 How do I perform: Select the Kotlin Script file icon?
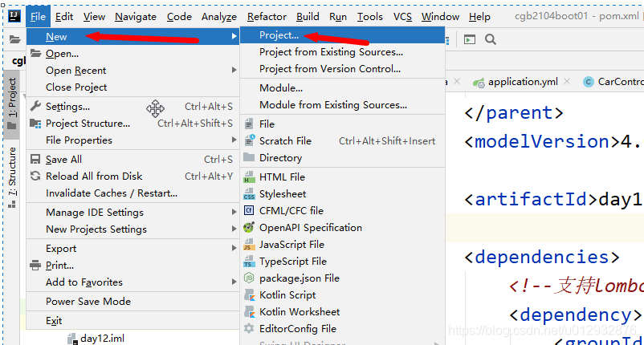coord(249,295)
